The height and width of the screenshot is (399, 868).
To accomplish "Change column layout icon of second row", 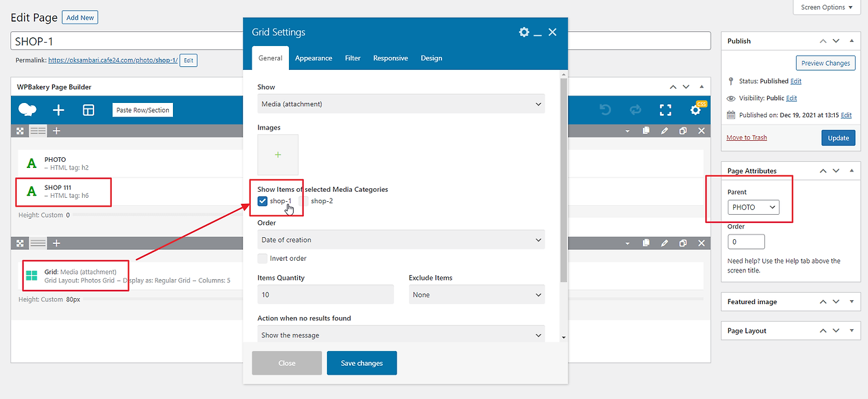I will (x=38, y=243).
